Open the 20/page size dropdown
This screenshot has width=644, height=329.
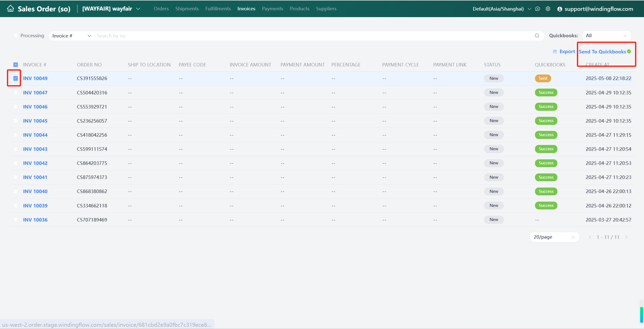[x=554, y=237]
